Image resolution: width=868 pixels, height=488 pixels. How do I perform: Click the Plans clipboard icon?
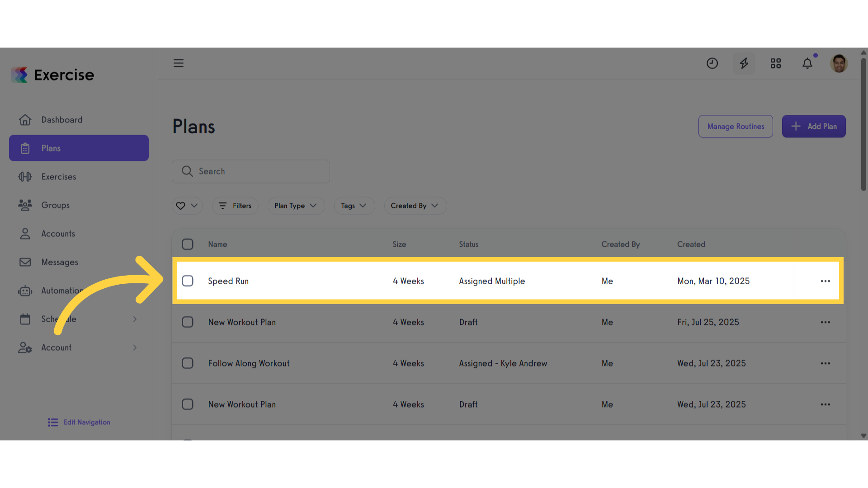click(25, 148)
